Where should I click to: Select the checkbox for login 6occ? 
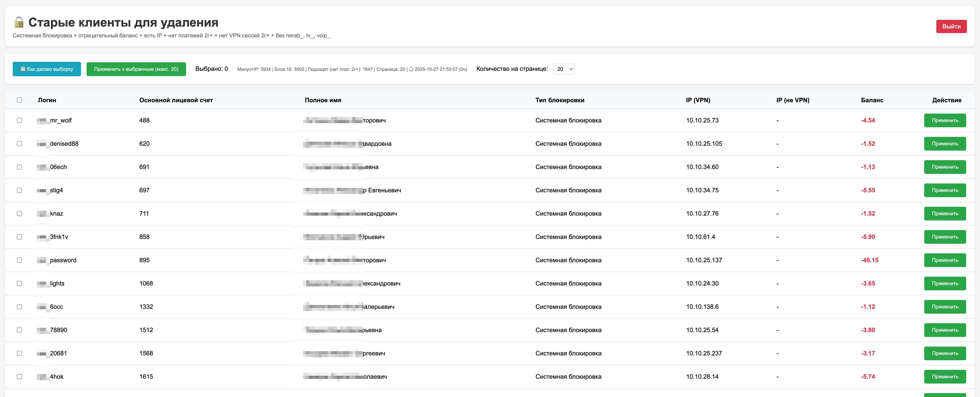pos(19,307)
